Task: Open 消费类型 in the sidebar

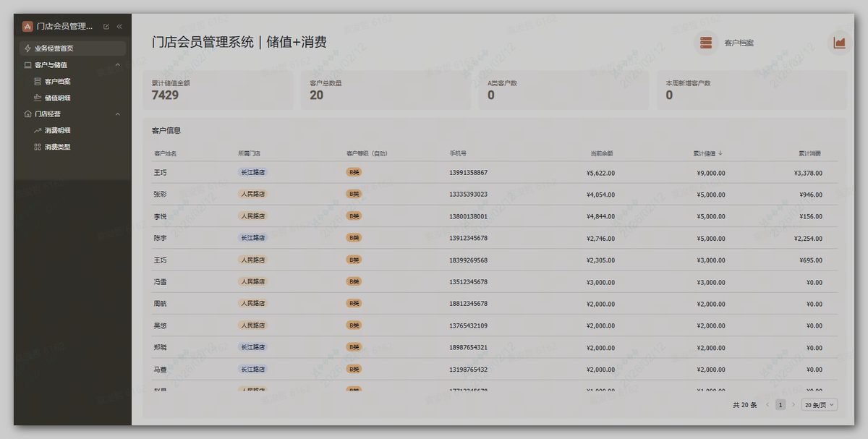Action: tap(57, 147)
